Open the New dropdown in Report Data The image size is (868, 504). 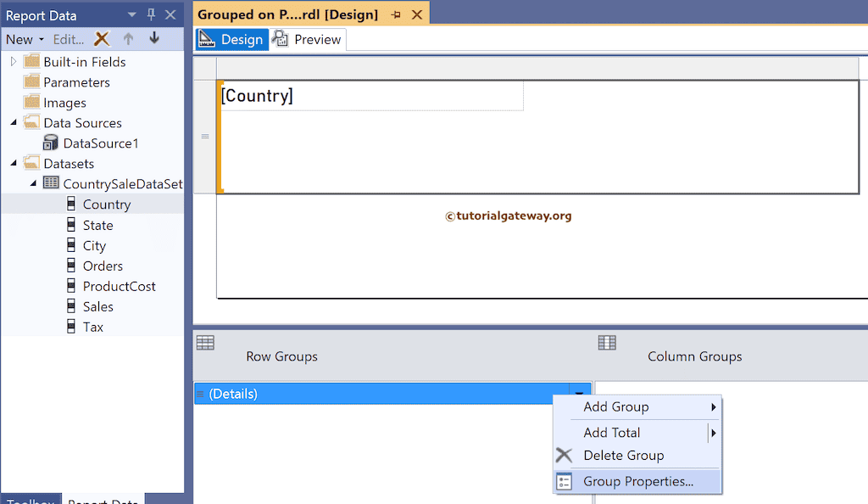tap(25, 39)
